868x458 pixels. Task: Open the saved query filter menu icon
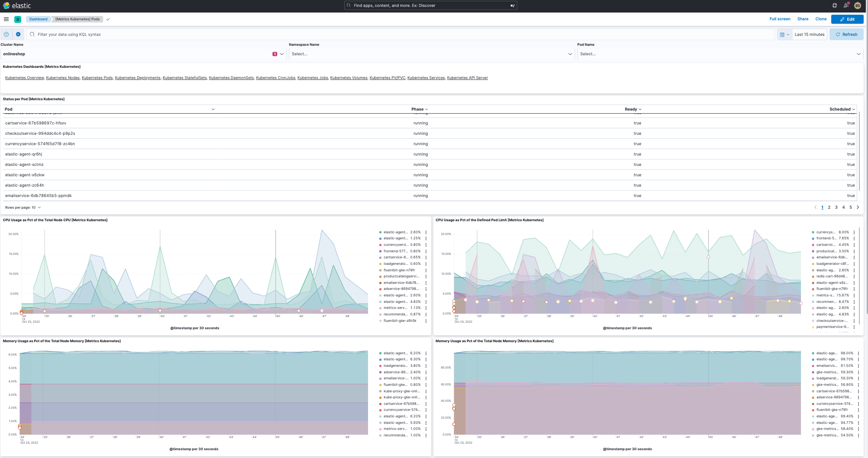coord(6,35)
